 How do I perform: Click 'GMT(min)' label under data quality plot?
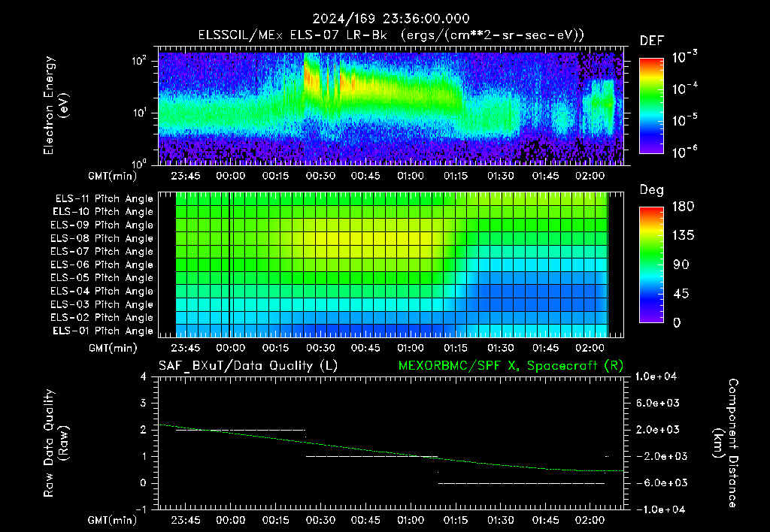(113, 520)
